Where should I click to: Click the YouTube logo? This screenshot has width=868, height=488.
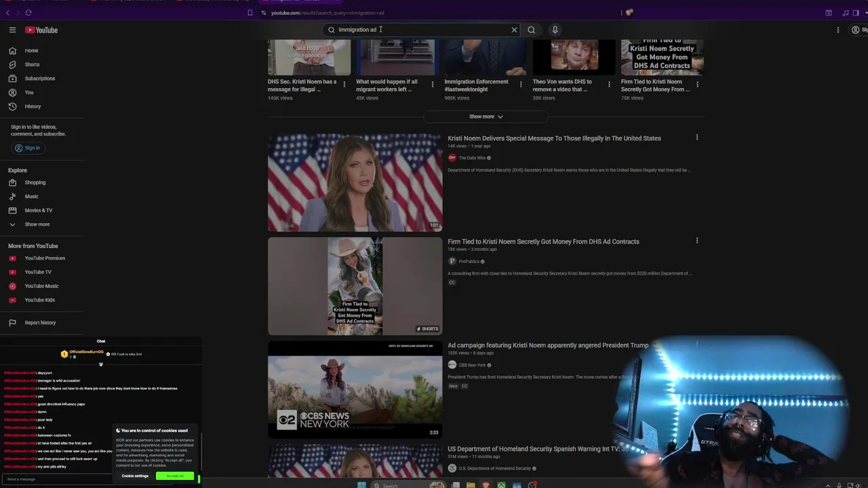click(41, 30)
